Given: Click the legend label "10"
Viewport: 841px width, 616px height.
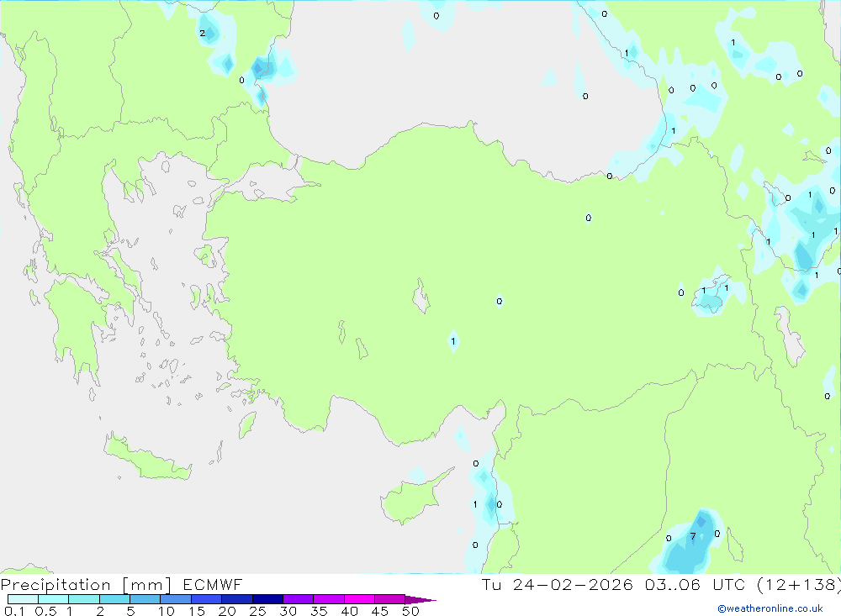Looking at the screenshot, I should [x=167, y=611].
